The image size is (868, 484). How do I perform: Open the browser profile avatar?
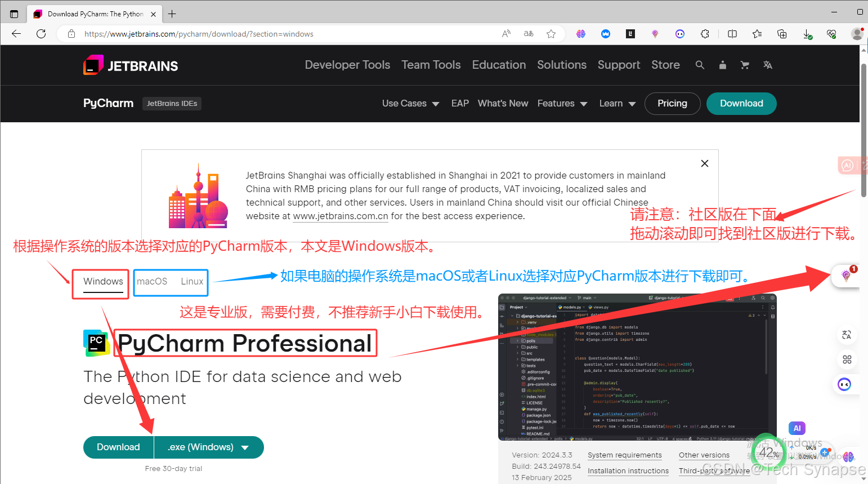point(857,34)
